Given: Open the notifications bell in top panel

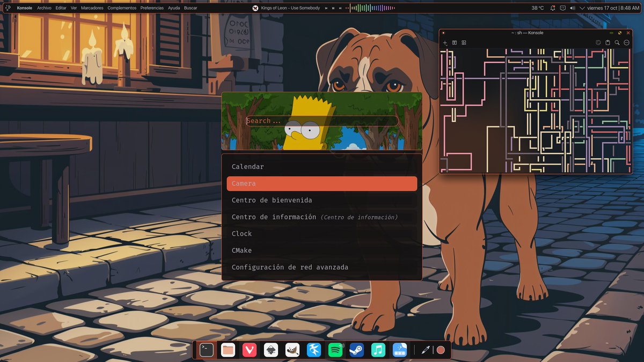Looking at the screenshot, I should point(553,8).
